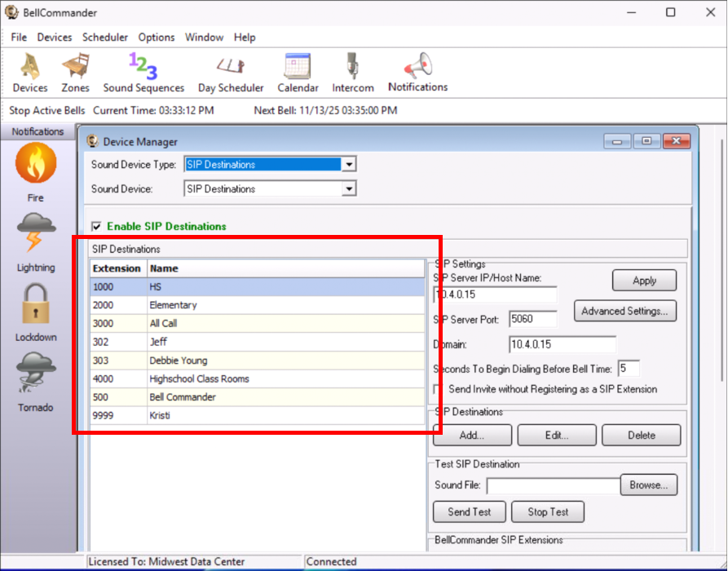Click Browse for a sound file

(649, 485)
